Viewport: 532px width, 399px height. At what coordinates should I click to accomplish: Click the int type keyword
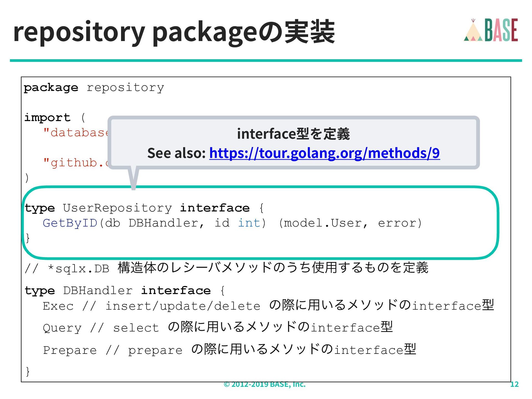[x=249, y=223]
